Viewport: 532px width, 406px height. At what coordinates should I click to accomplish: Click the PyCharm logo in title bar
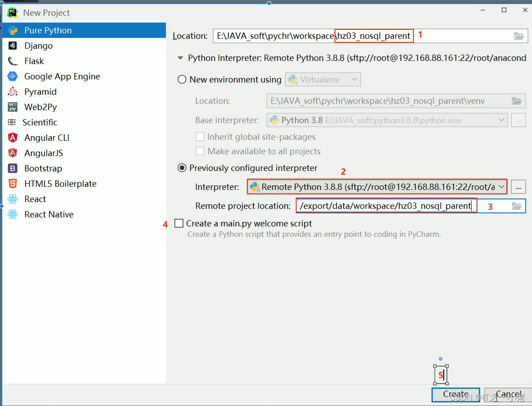click(13, 13)
